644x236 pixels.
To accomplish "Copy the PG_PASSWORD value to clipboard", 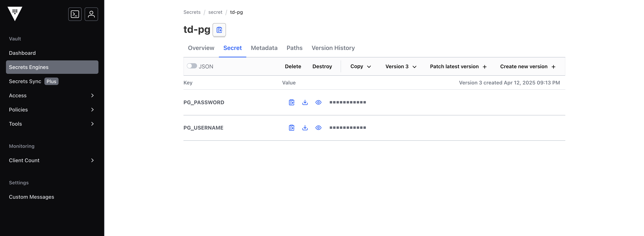I will 291,103.
